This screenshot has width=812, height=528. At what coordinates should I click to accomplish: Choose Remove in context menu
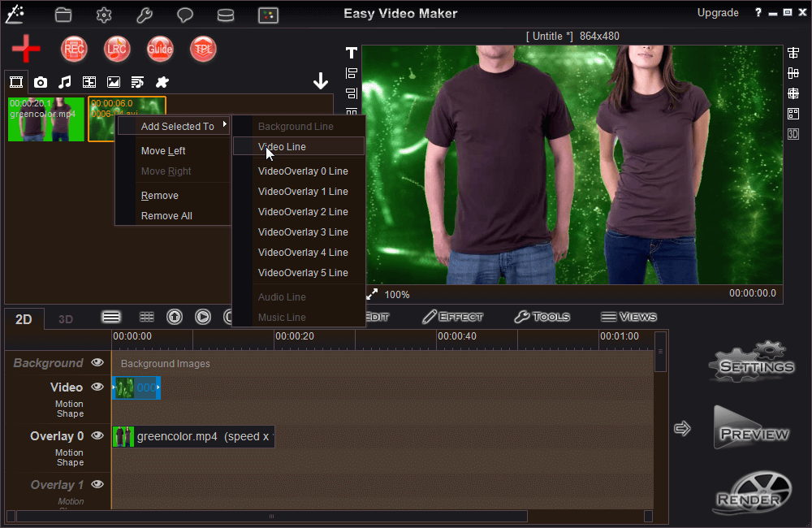tap(159, 195)
